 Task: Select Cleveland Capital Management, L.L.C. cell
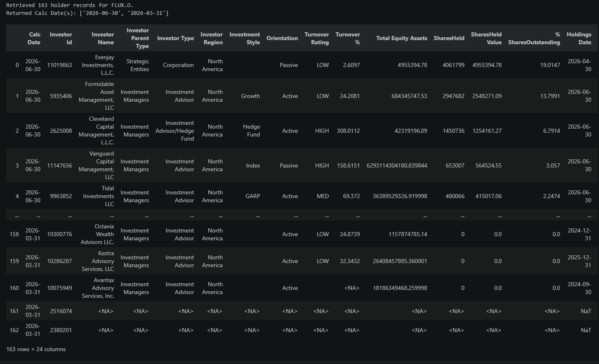pos(96,131)
